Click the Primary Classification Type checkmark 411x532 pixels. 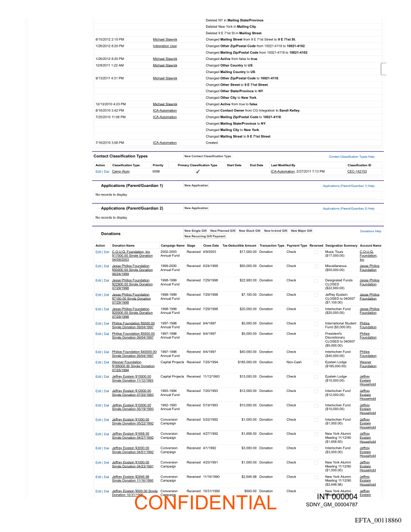click(198, 172)
